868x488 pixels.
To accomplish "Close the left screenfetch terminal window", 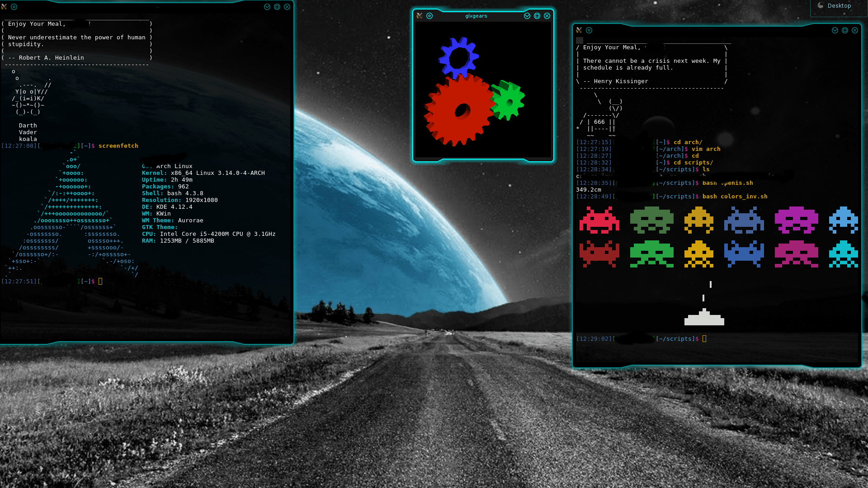I will point(287,7).
